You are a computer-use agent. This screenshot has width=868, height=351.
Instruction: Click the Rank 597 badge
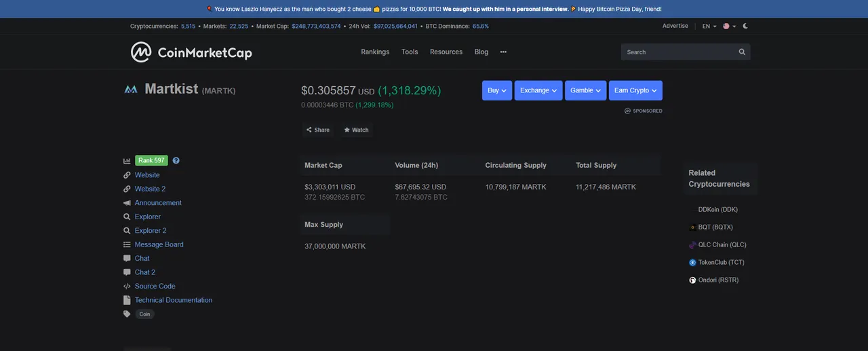(x=151, y=161)
